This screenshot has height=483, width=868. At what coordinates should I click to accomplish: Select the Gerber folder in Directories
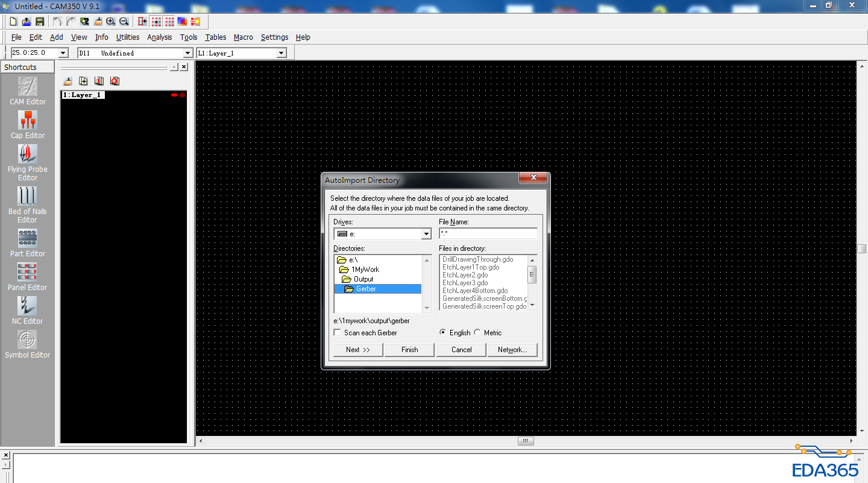[378, 289]
